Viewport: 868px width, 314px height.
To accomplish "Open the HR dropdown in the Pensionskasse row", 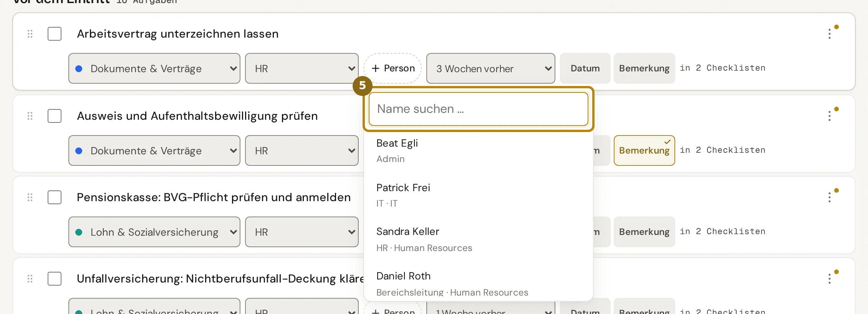I will 302,232.
